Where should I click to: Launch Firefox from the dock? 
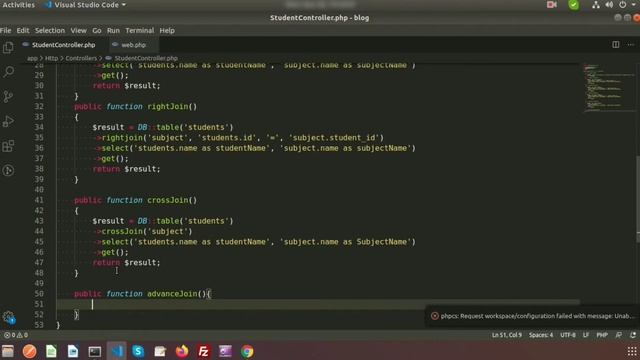[182, 351]
